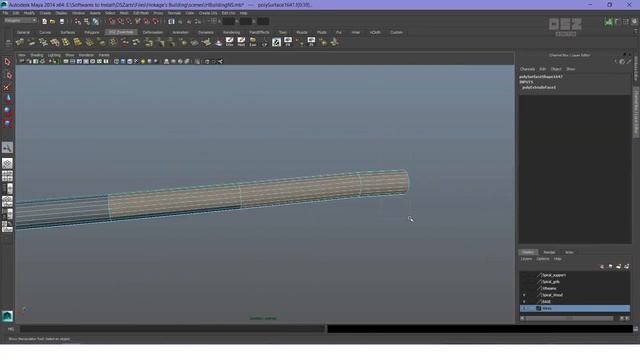Select the polyExtrudeFace1 input node
Screen dimensions: 640x360
[539, 87]
